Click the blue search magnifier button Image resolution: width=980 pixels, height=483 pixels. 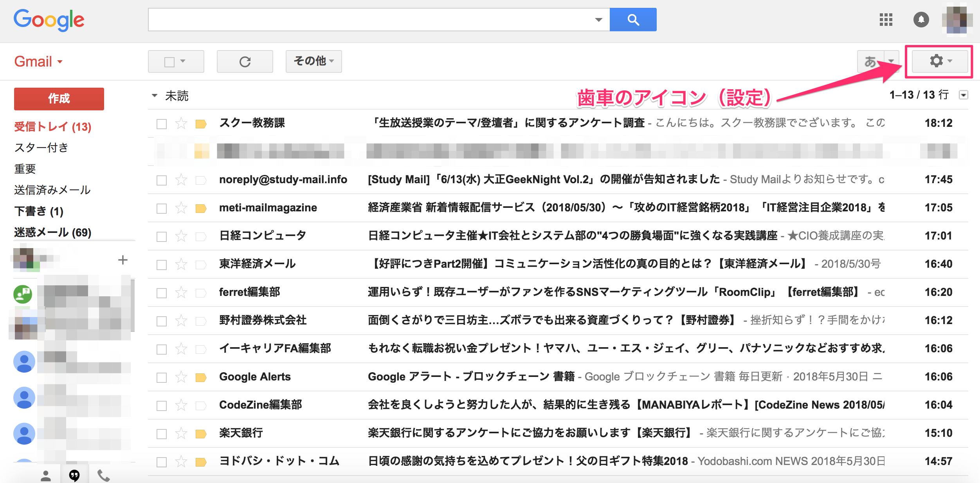[x=633, y=20]
